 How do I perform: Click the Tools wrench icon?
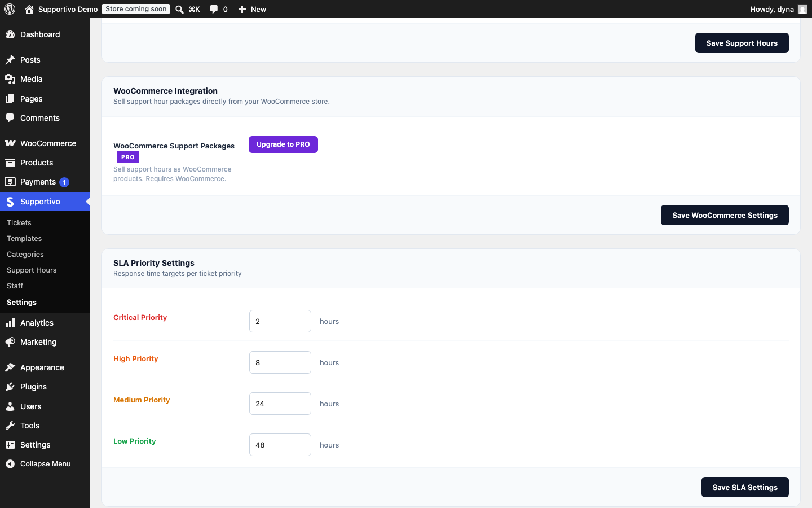click(10, 426)
